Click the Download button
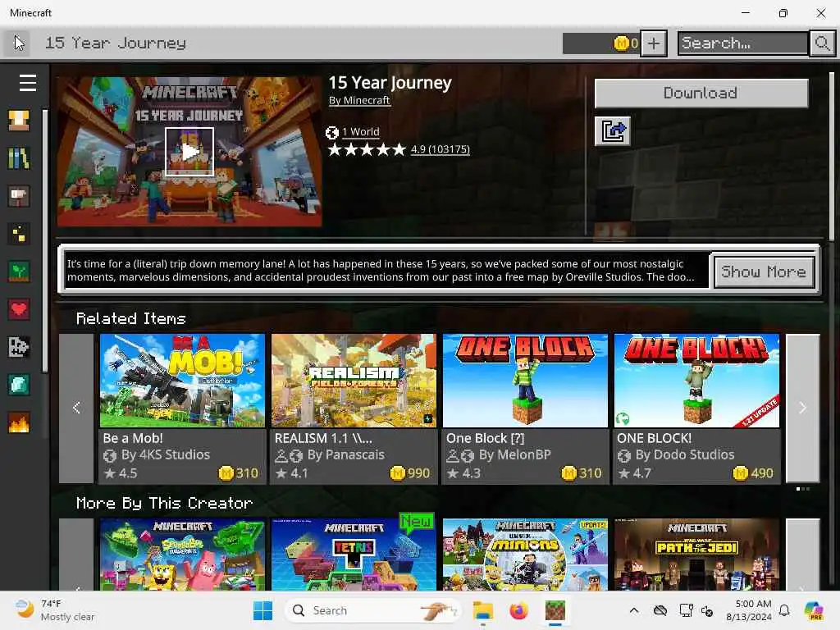 [x=701, y=94]
